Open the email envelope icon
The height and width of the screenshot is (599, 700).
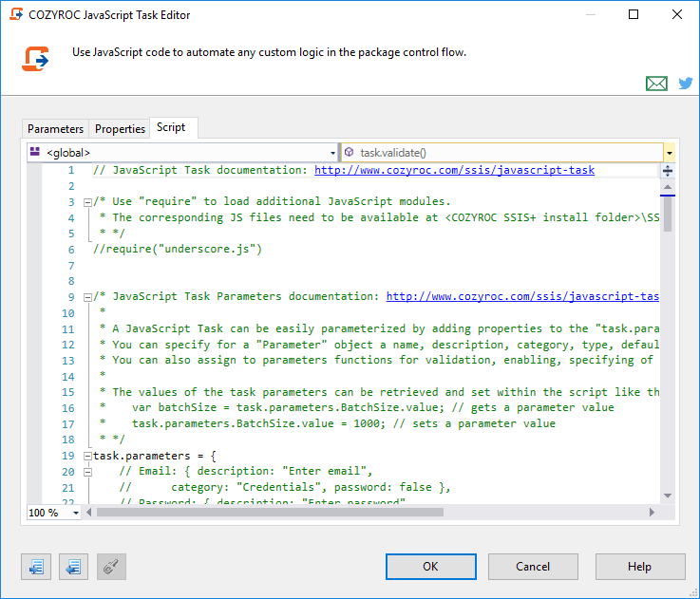click(x=656, y=84)
